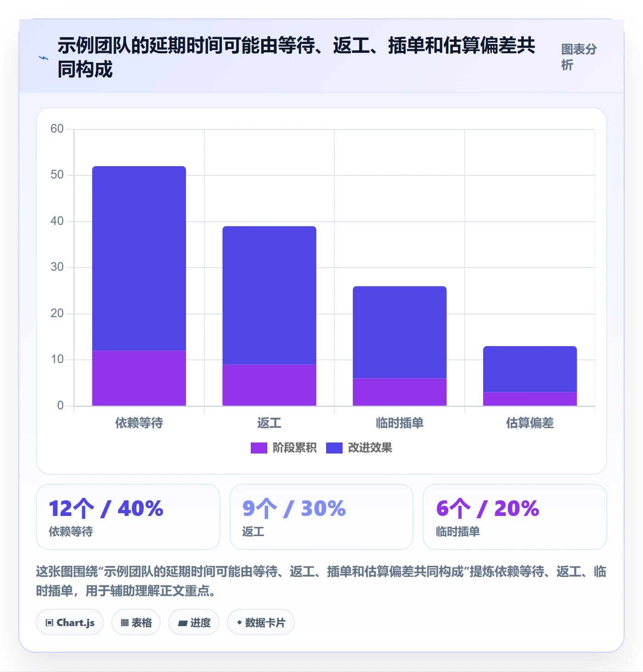Click the blue bar segment for 返工

pyautogui.click(x=270, y=295)
